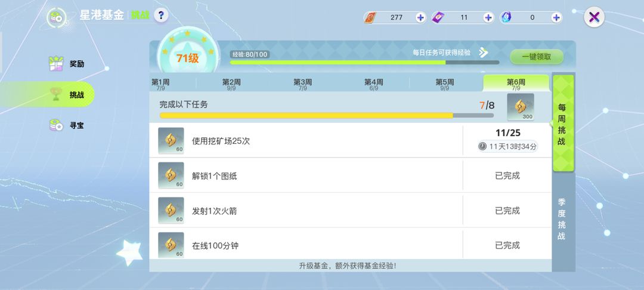Click the 使用挖矿场25次 reward icon
This screenshot has height=290, width=644.
171,140
